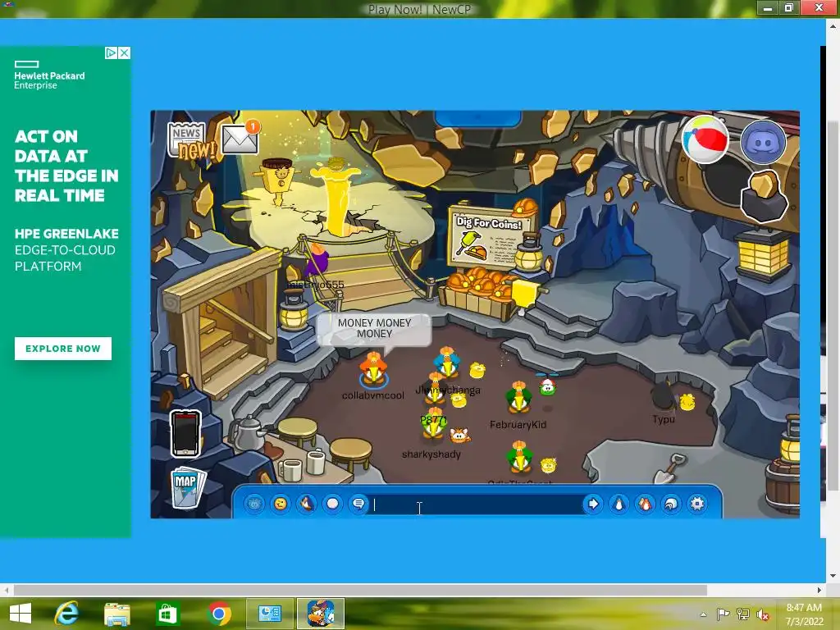Click the puffle icon in chat bar
Viewport: 840px width, 630px height.
254,504
